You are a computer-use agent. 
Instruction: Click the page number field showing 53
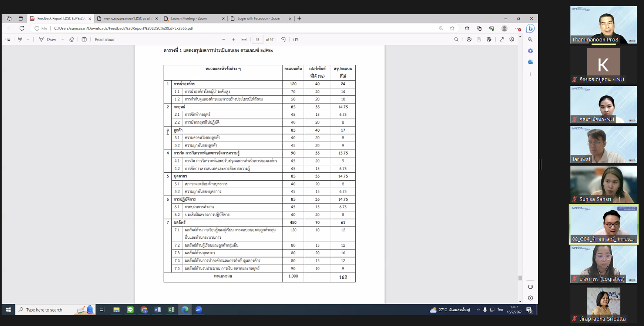pos(257,40)
